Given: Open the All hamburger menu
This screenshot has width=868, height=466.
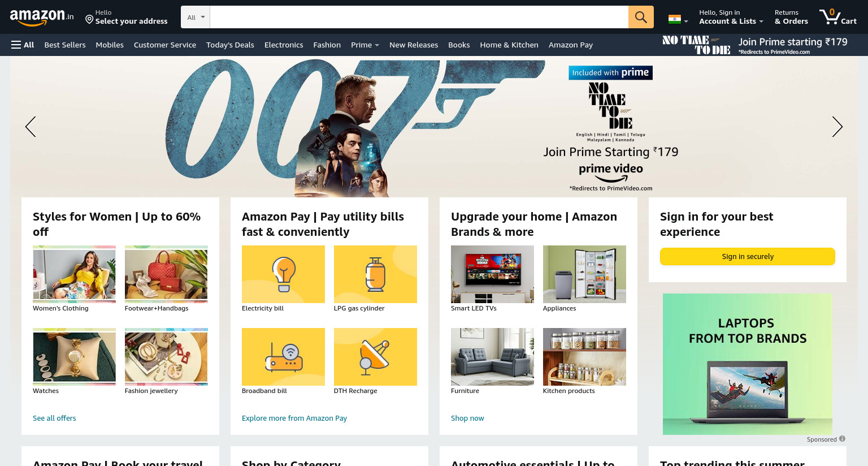Looking at the screenshot, I should pyautogui.click(x=23, y=45).
